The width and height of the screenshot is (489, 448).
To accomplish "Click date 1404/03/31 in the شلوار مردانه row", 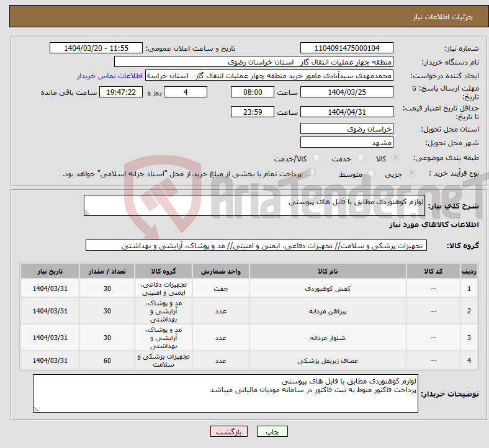I will [50, 338].
